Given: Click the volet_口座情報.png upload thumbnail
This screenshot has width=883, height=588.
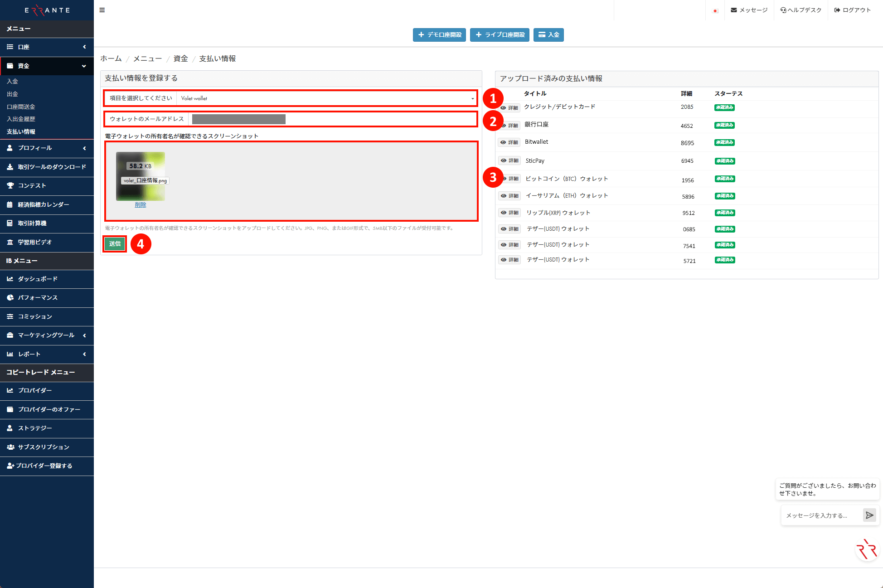Looking at the screenshot, I should click(141, 176).
